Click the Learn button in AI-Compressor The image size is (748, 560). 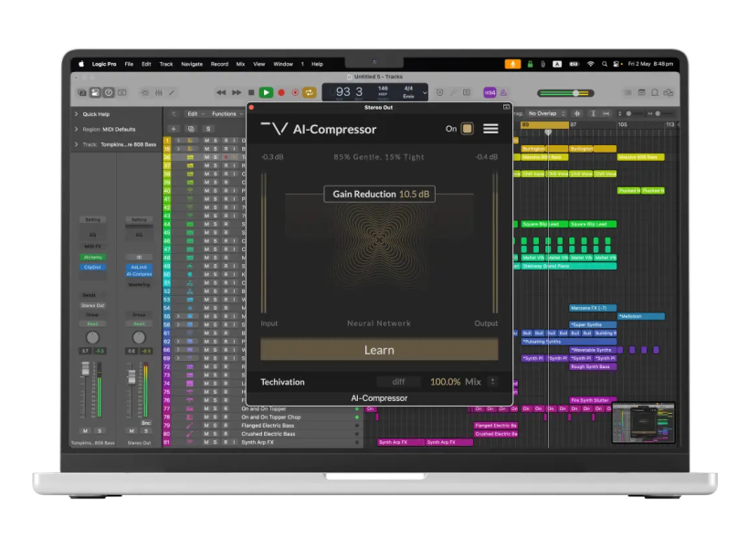[379, 350]
